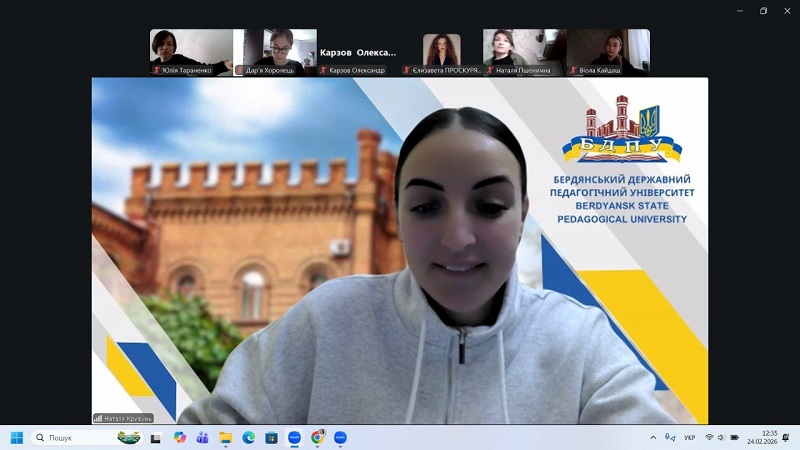Open File Explorer from the taskbar
This screenshot has width=800, height=450.
point(226,437)
